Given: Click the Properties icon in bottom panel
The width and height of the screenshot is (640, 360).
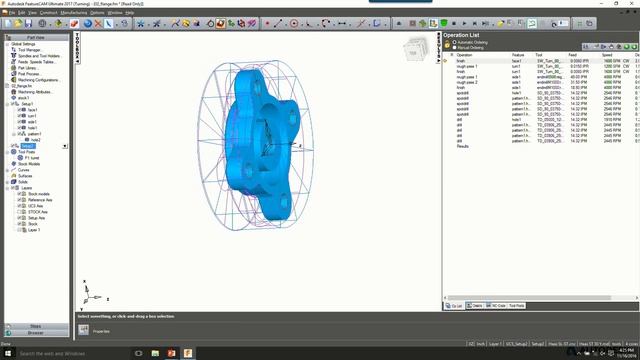Looking at the screenshot, I should tap(83, 330).
